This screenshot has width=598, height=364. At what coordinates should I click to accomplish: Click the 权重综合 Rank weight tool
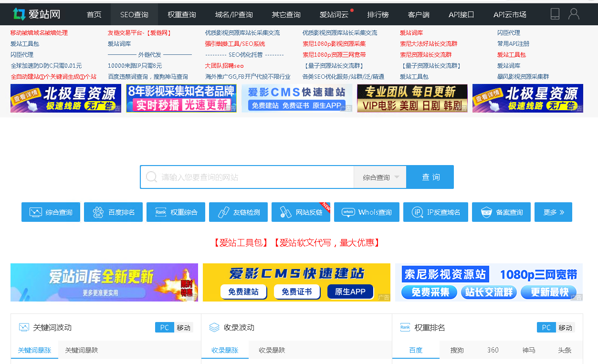[176, 212]
